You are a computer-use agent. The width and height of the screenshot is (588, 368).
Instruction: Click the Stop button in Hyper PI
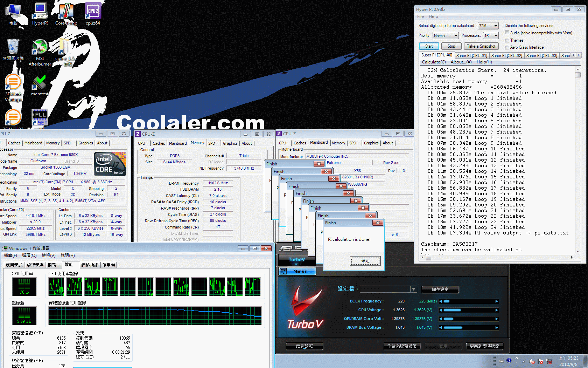(x=451, y=46)
